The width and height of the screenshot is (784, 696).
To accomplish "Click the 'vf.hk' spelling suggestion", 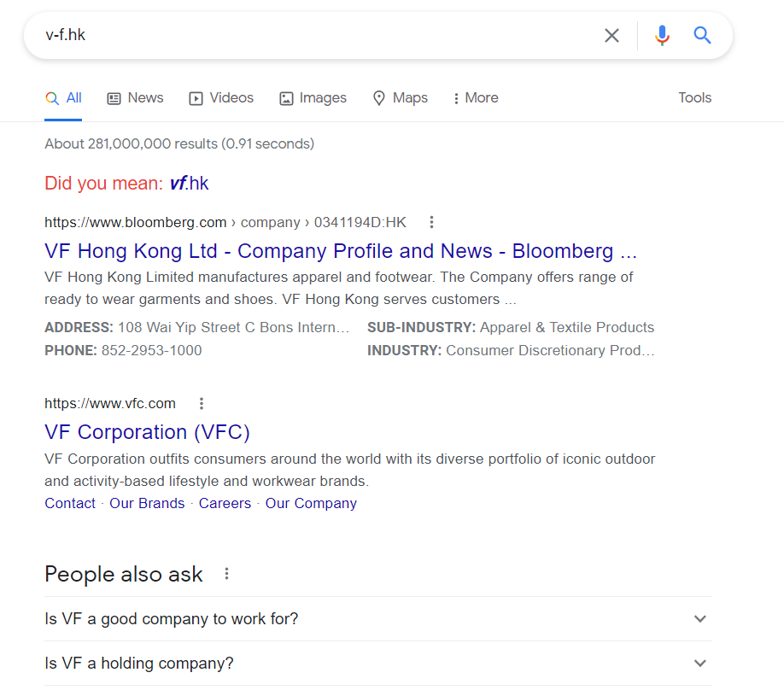I will pyautogui.click(x=189, y=184).
